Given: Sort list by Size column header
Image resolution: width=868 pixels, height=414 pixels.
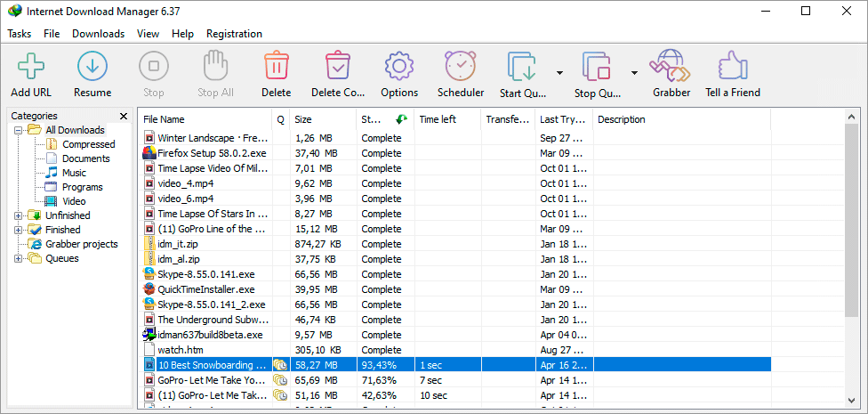Looking at the screenshot, I should (x=322, y=119).
